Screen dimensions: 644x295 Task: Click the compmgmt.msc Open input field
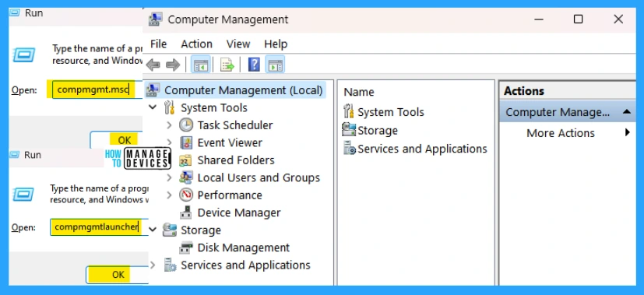pos(98,90)
